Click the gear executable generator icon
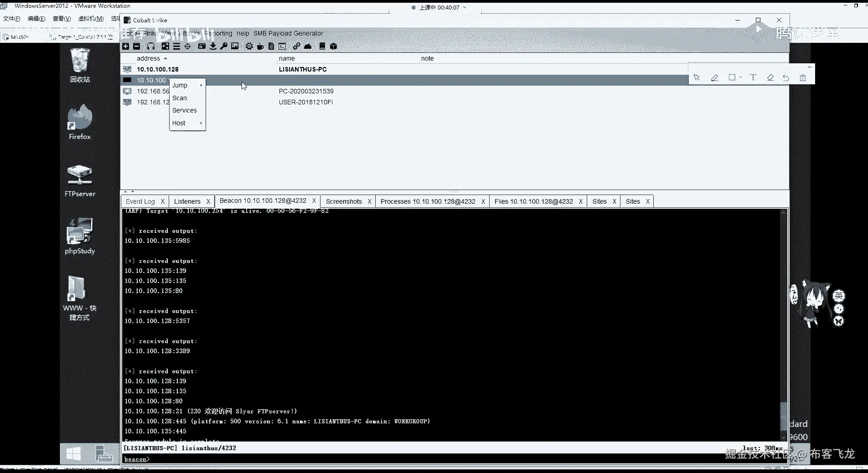The width and height of the screenshot is (868, 473). point(249,46)
